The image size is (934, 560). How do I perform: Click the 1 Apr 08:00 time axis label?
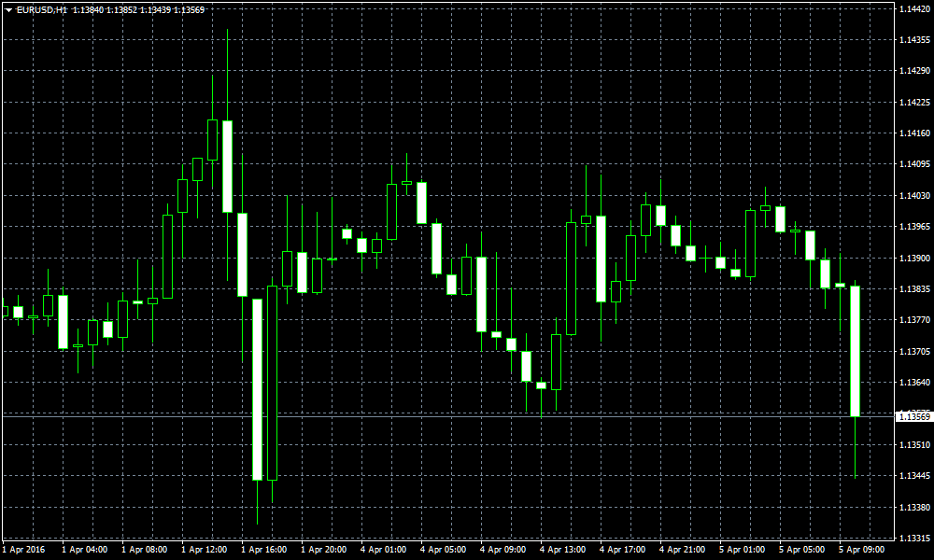point(144,550)
